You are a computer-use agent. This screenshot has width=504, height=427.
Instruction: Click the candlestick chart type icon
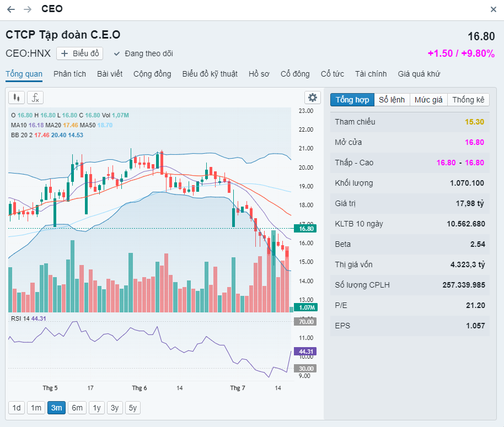pyautogui.click(x=17, y=98)
